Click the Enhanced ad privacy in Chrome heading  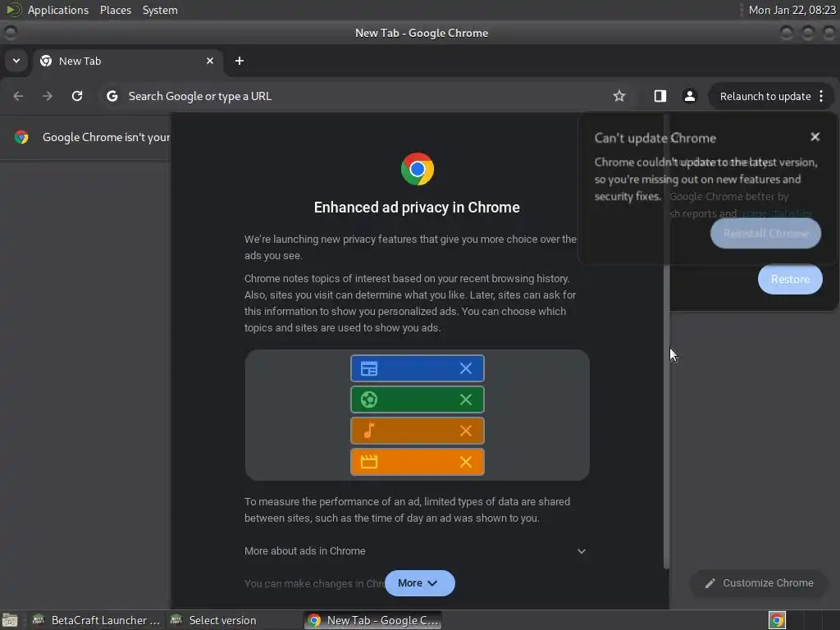point(417,208)
